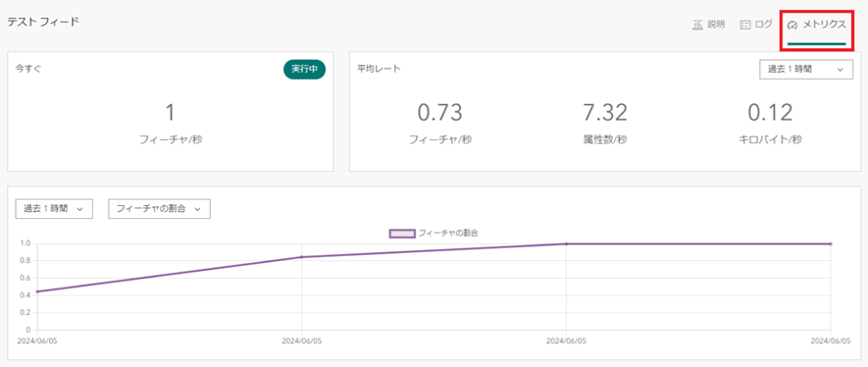Click the current rate value 1 in 今すぐ
868x367 pixels.
[170, 113]
